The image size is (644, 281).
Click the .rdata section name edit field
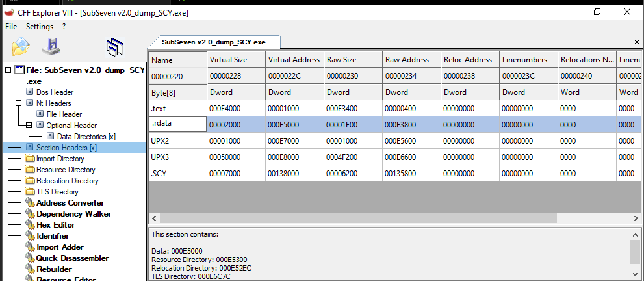[x=177, y=123]
